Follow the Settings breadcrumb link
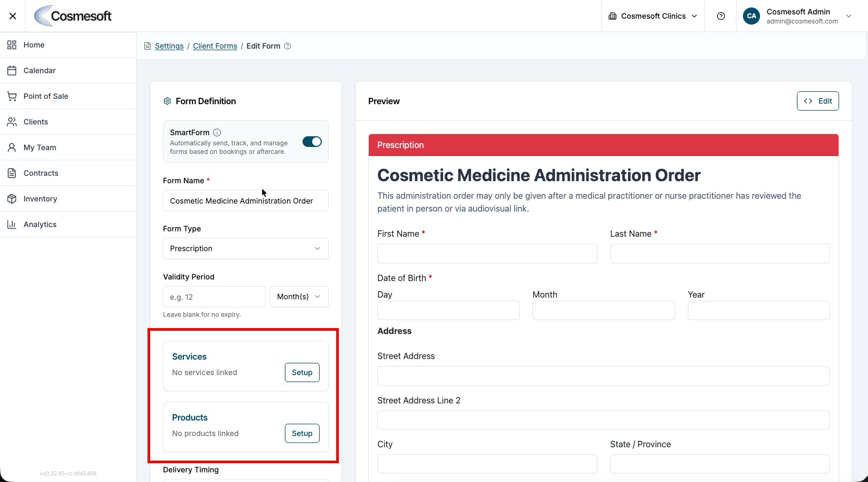Image resolution: width=868 pixels, height=482 pixels. [169, 46]
